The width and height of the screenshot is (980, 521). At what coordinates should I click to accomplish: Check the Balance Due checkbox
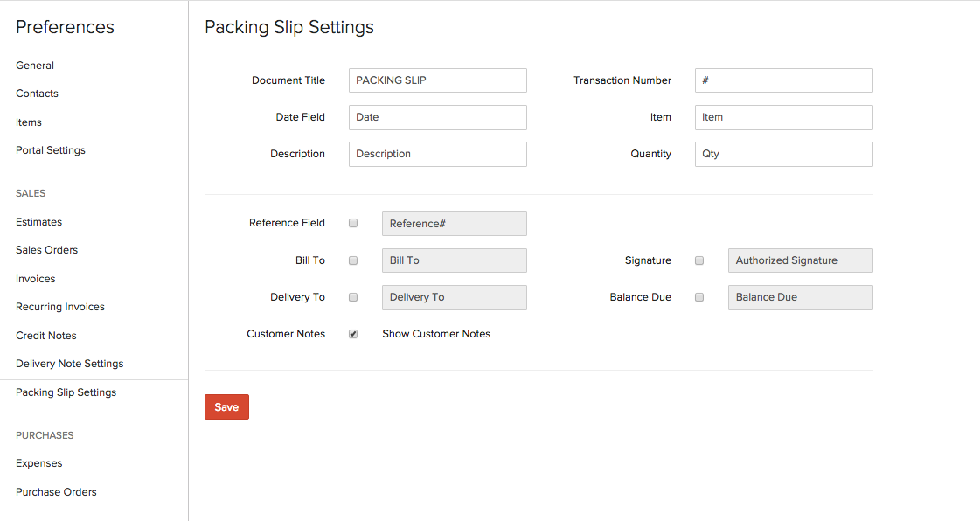[x=699, y=297]
